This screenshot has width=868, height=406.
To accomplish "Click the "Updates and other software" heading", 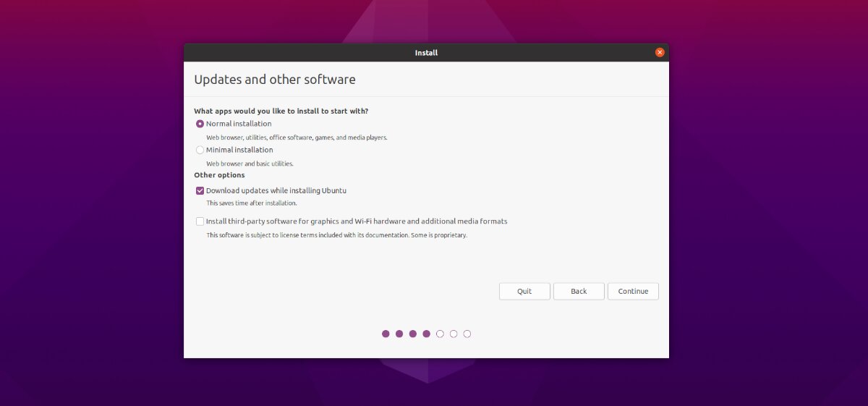I will (275, 80).
